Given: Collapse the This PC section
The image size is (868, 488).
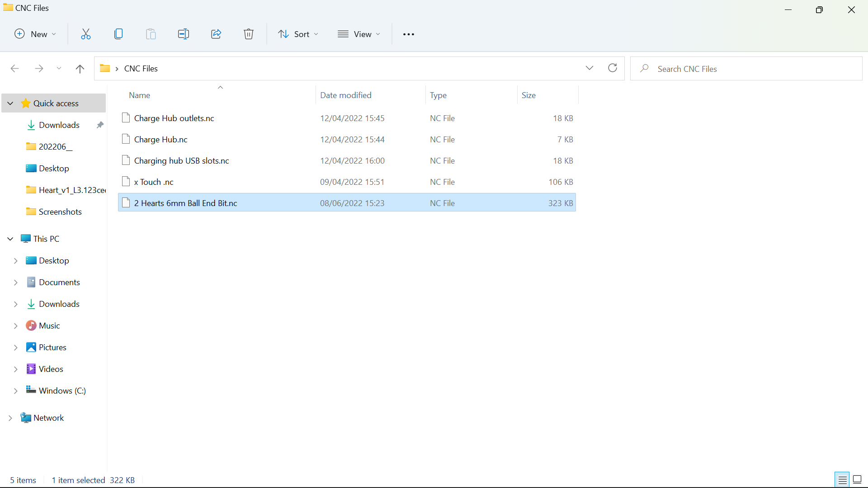Looking at the screenshot, I should [x=10, y=239].
